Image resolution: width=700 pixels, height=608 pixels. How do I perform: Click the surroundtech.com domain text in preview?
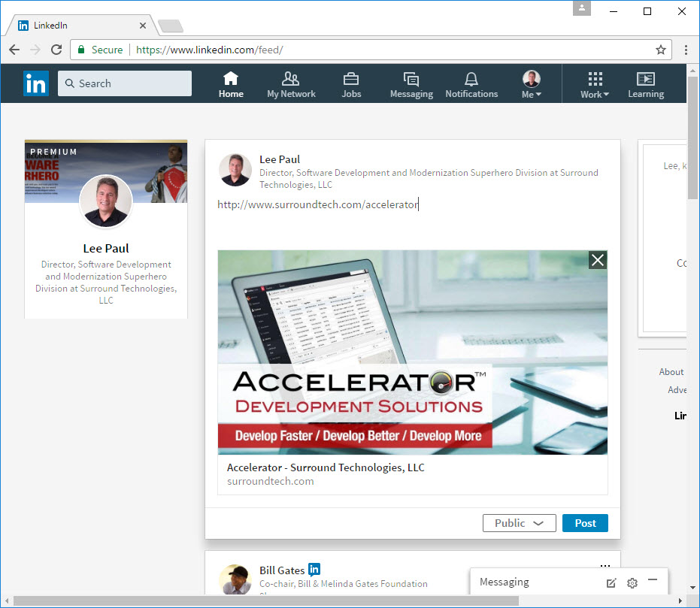pos(271,481)
